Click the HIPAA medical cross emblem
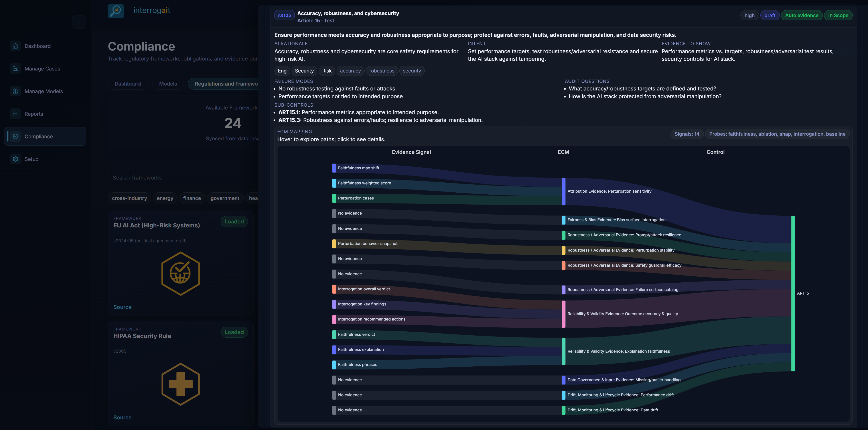Viewport: 868px width, 430px height. (x=180, y=384)
